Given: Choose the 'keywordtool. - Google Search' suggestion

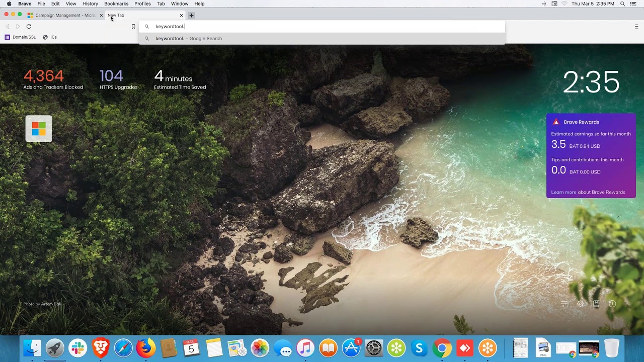Looking at the screenshot, I should (x=322, y=39).
